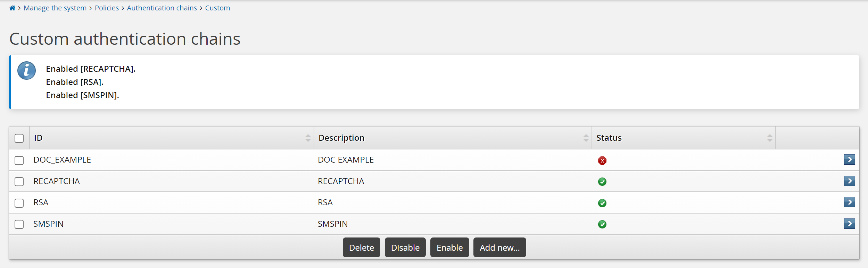Navigate to Authentication chains breadcrumb

click(162, 8)
